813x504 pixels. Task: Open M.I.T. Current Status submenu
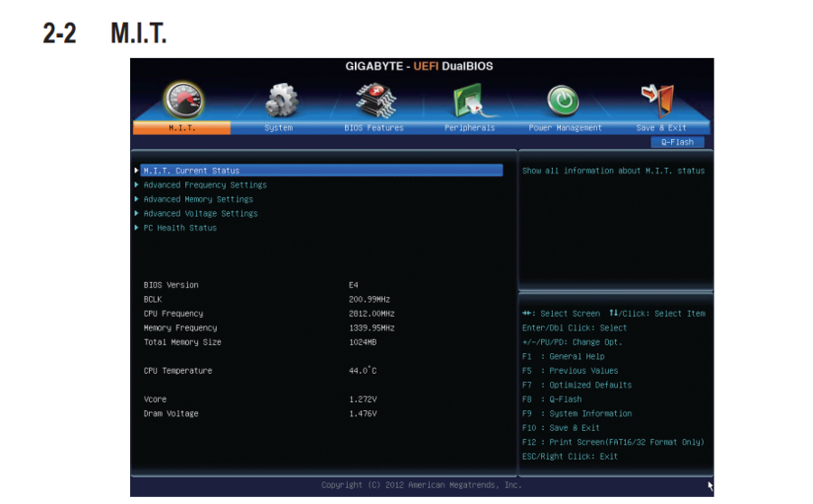click(x=322, y=171)
